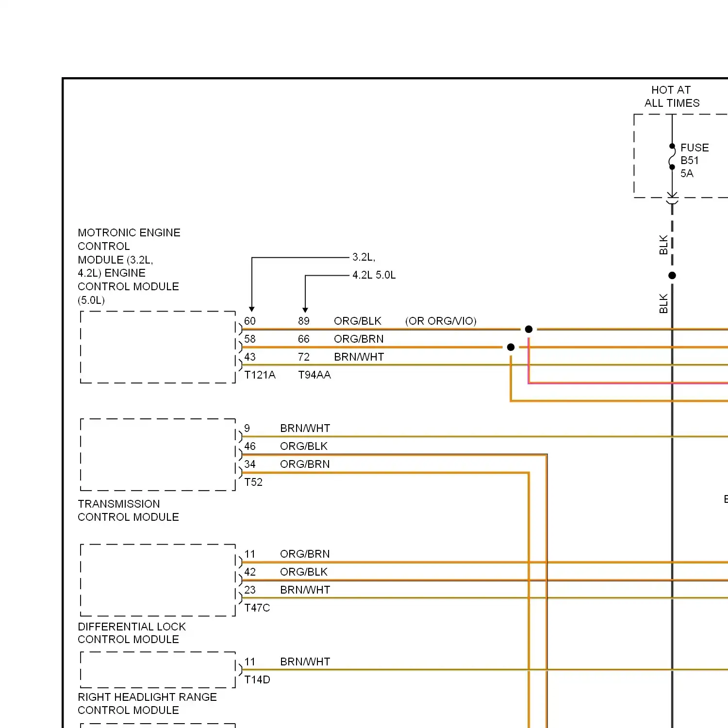Click the BRN/WHT label on the T14D connector
Viewport: 728px width, 728px height.
tap(305, 662)
